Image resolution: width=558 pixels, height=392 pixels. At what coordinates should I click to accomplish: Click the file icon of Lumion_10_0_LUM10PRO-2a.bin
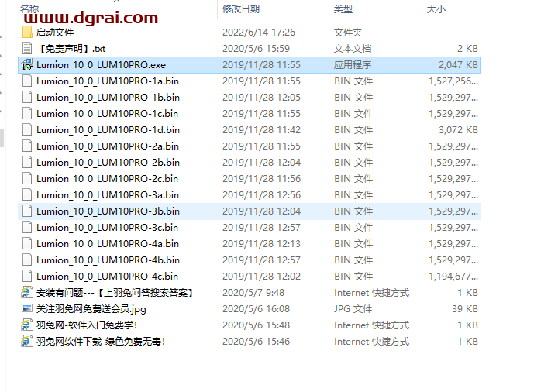[27, 146]
